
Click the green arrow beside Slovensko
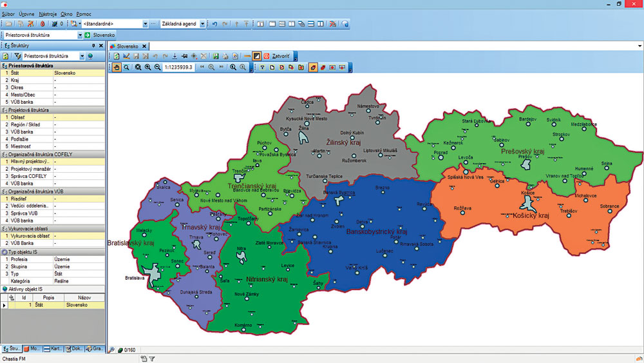tap(87, 35)
